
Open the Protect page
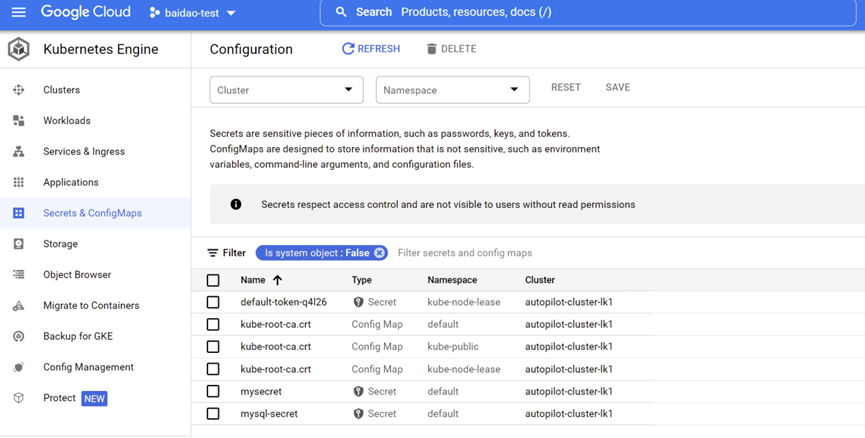click(x=59, y=398)
